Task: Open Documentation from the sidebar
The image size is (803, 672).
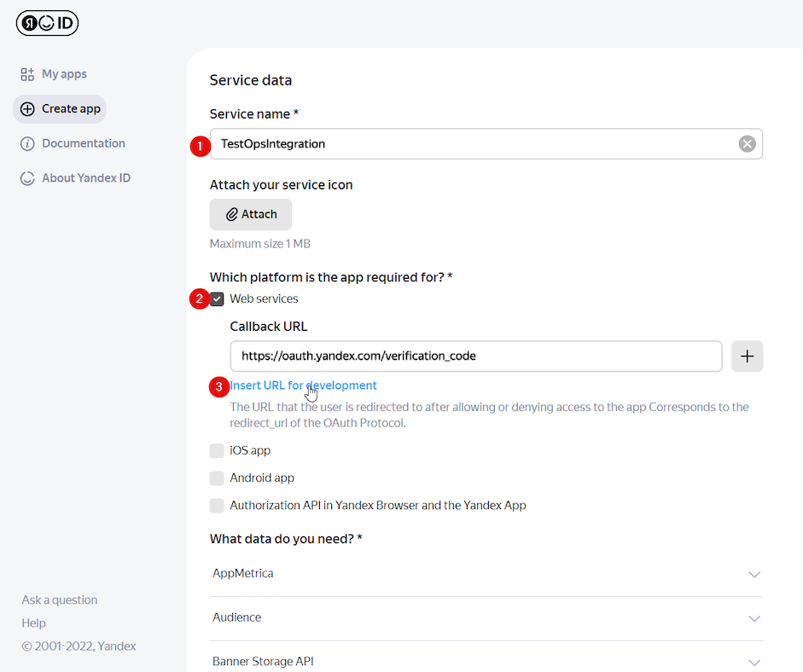Action: [x=83, y=143]
